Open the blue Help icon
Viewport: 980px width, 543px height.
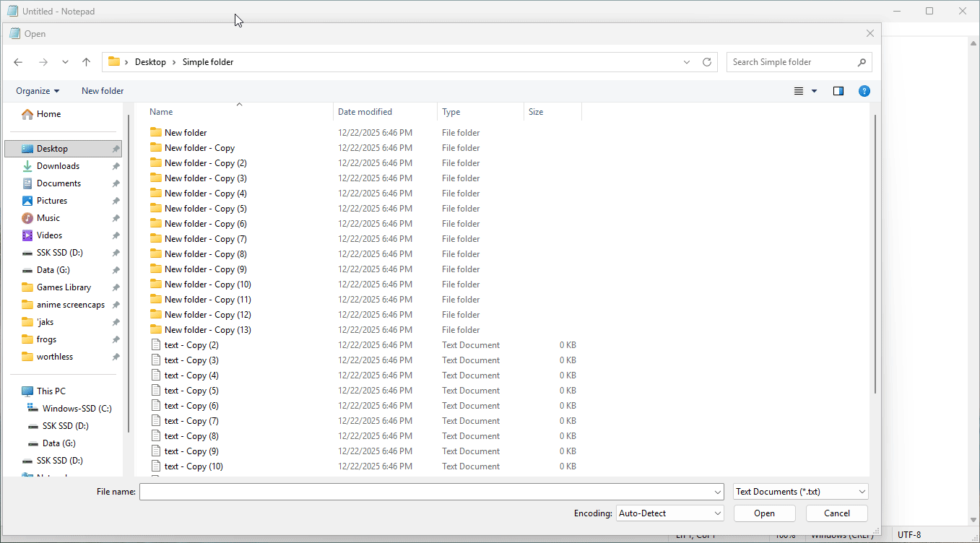click(864, 91)
